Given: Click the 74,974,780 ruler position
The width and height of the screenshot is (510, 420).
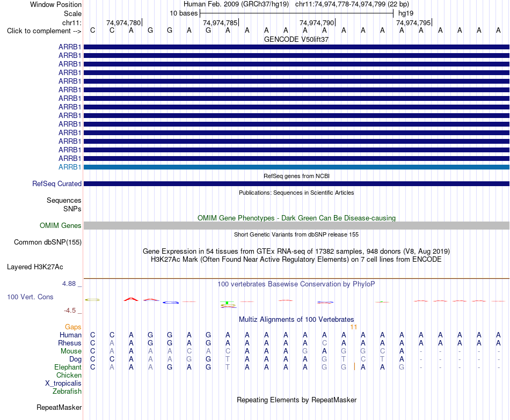Looking at the screenshot, I should pyautogui.click(x=123, y=23).
